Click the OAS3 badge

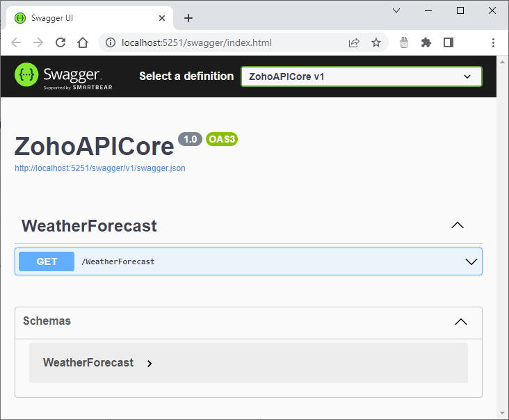pyautogui.click(x=222, y=139)
